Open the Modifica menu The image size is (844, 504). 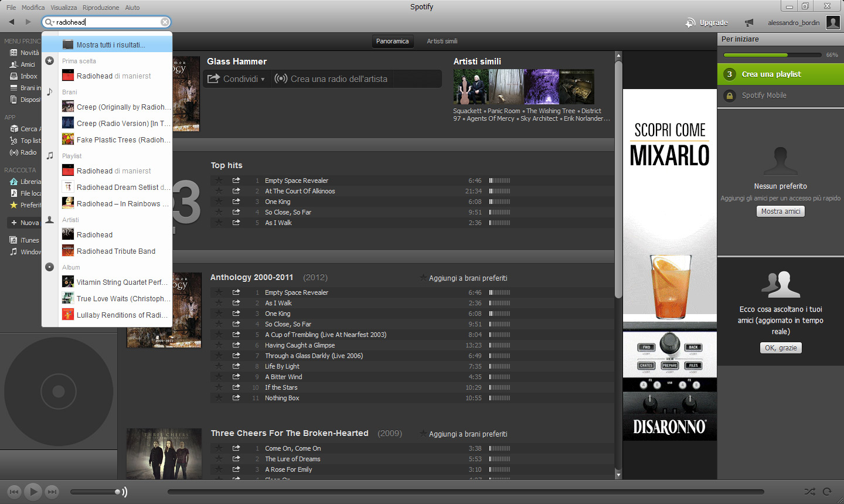33,8
